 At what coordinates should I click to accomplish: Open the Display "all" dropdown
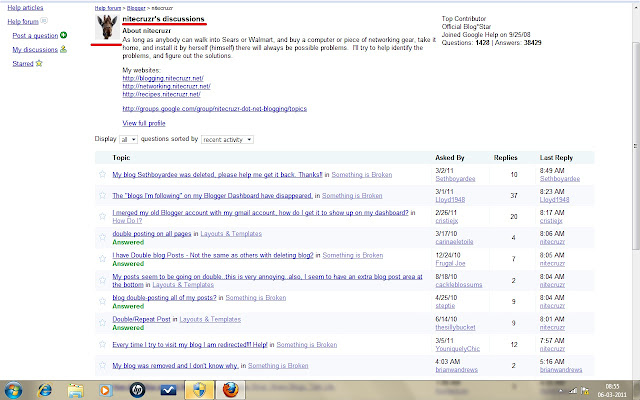(128, 140)
